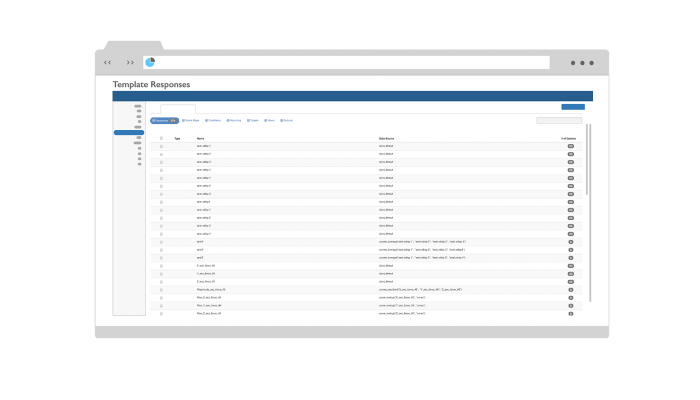
Task: Click options count badge for X_sec_force_H0 row
Action: [x=570, y=266]
